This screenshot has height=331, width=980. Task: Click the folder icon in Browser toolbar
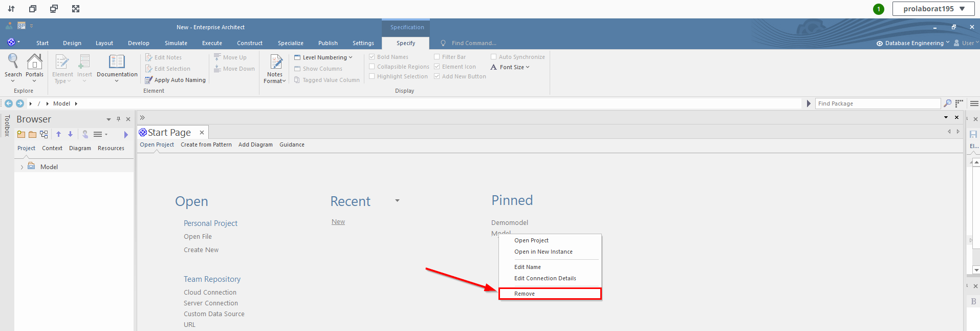(32, 134)
